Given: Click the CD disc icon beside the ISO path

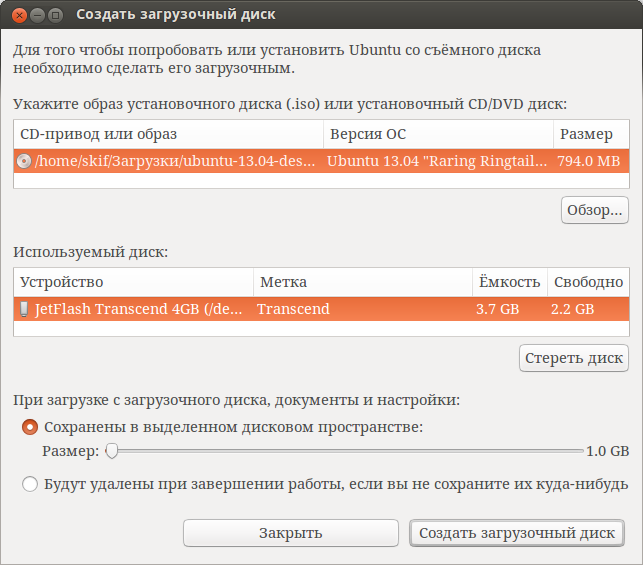Looking at the screenshot, I should (24, 161).
